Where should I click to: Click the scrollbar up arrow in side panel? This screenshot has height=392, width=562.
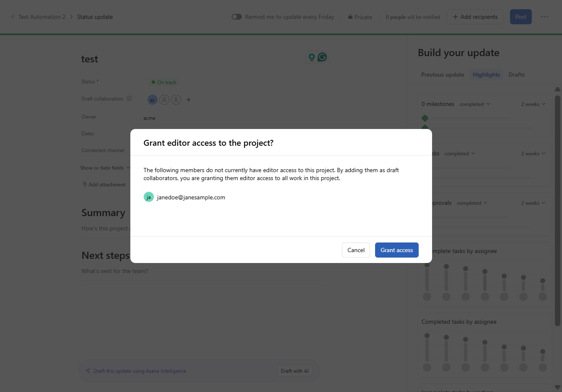point(557,89)
